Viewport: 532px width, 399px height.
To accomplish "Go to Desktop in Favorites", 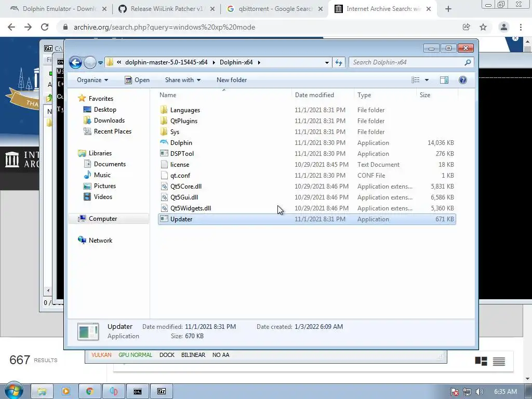I will coord(105,110).
